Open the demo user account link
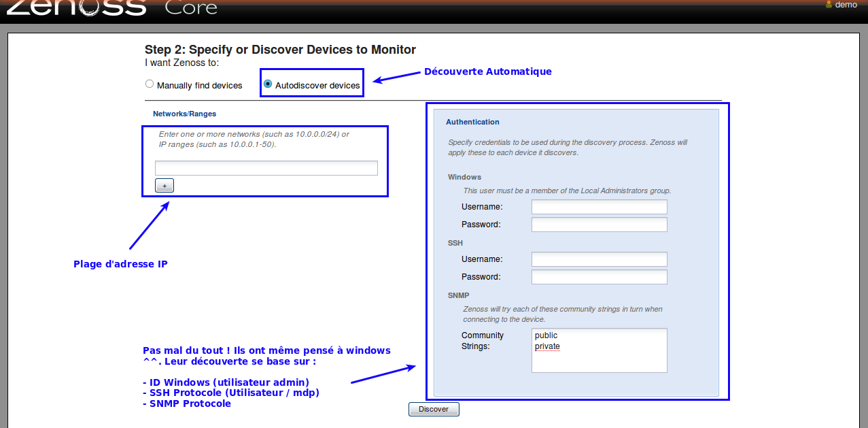This screenshot has width=868, height=428. tap(846, 5)
